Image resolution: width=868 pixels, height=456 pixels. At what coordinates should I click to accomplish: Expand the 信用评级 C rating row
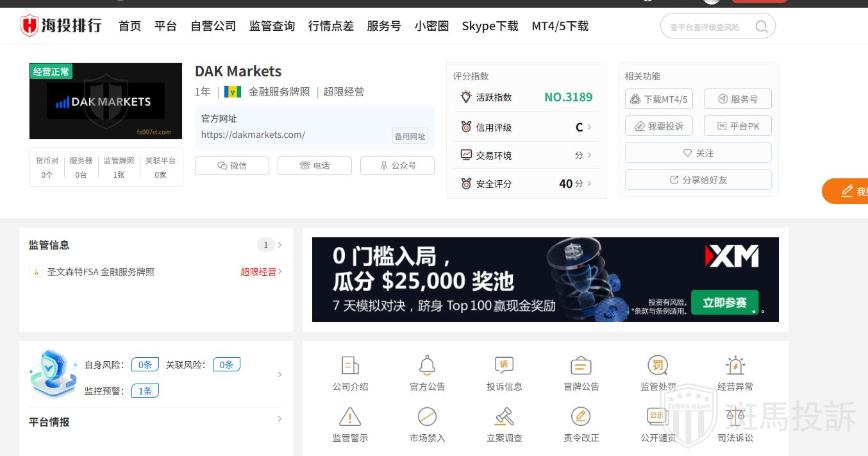point(526,127)
